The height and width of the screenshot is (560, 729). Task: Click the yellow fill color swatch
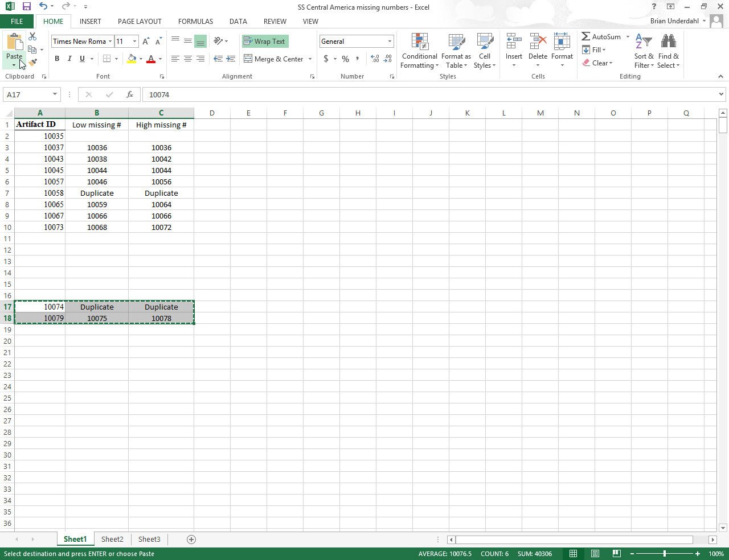pos(132,59)
